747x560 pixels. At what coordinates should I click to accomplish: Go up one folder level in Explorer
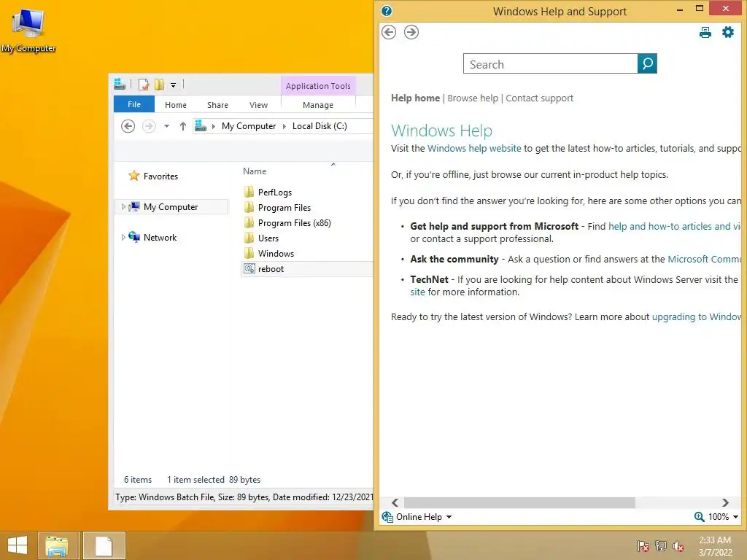tap(183, 126)
